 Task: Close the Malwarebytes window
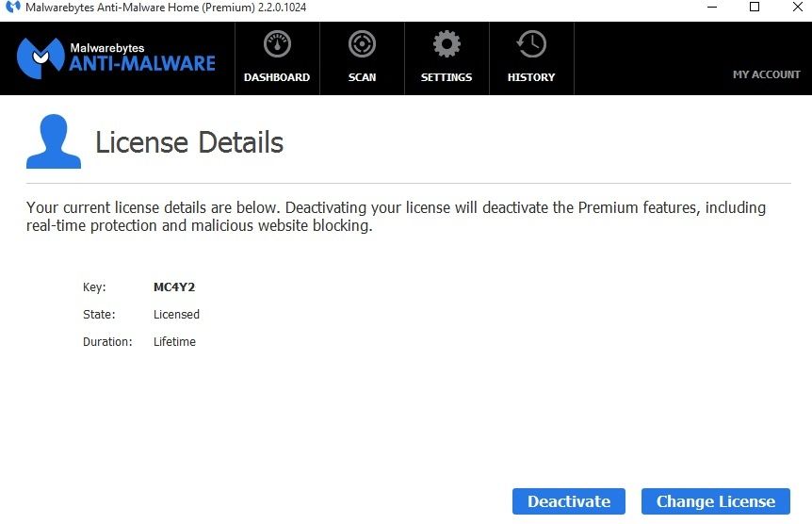pos(798,8)
